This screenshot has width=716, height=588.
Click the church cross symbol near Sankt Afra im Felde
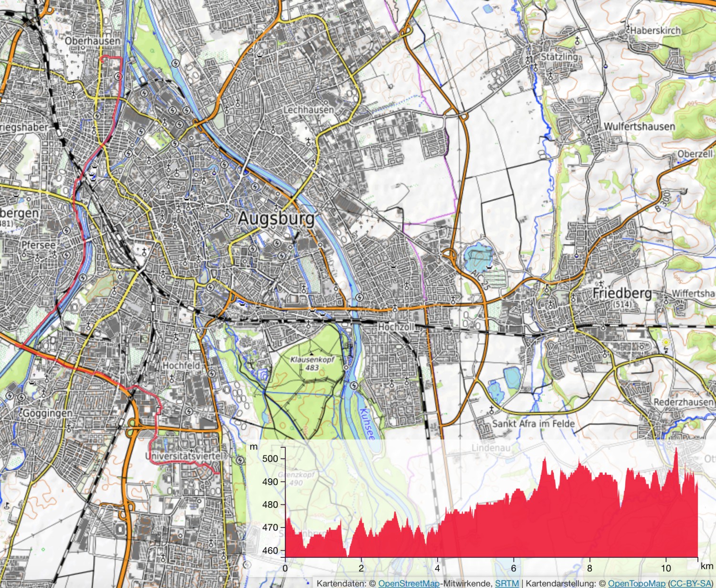[x=492, y=410]
